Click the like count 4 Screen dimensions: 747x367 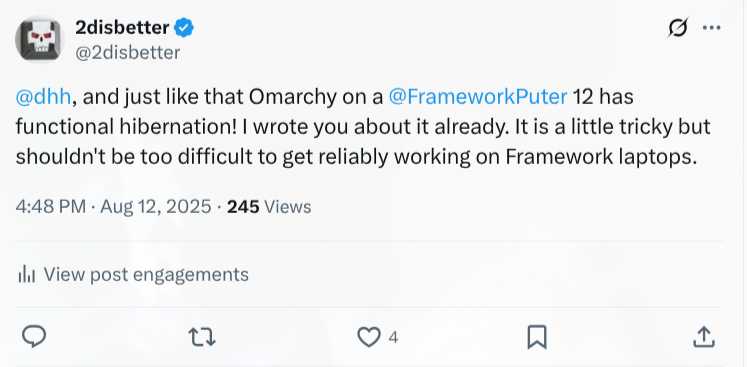[393, 338]
